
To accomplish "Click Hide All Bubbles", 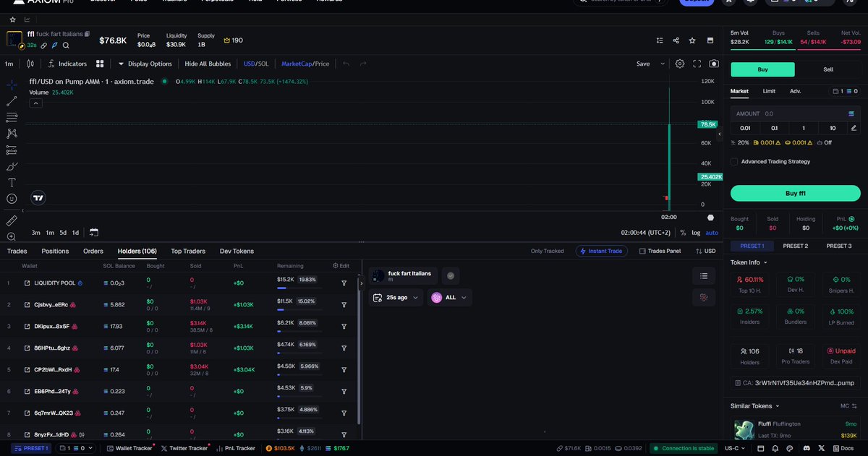I will pyautogui.click(x=208, y=64).
